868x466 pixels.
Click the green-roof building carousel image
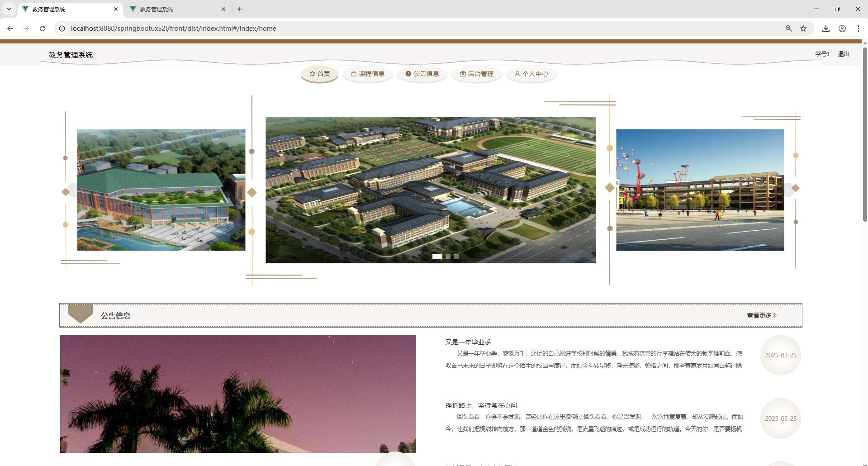(x=161, y=190)
